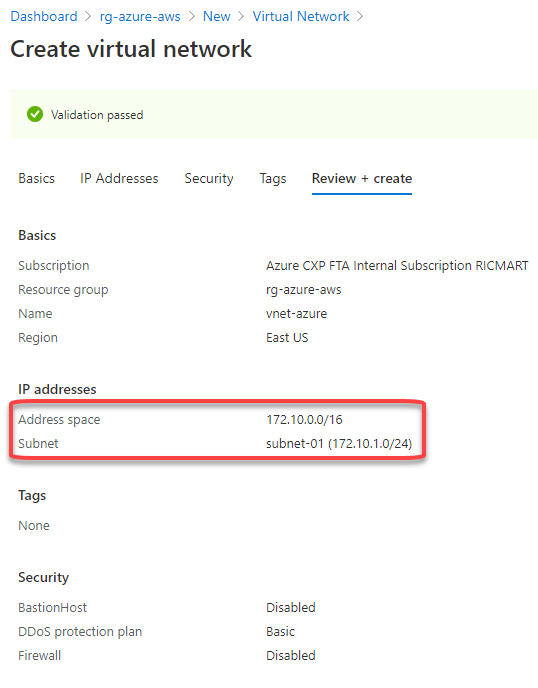The height and width of the screenshot is (688, 538).
Task: Select the subnet-01 (172.10.1.0/24) value
Action: 339,444
